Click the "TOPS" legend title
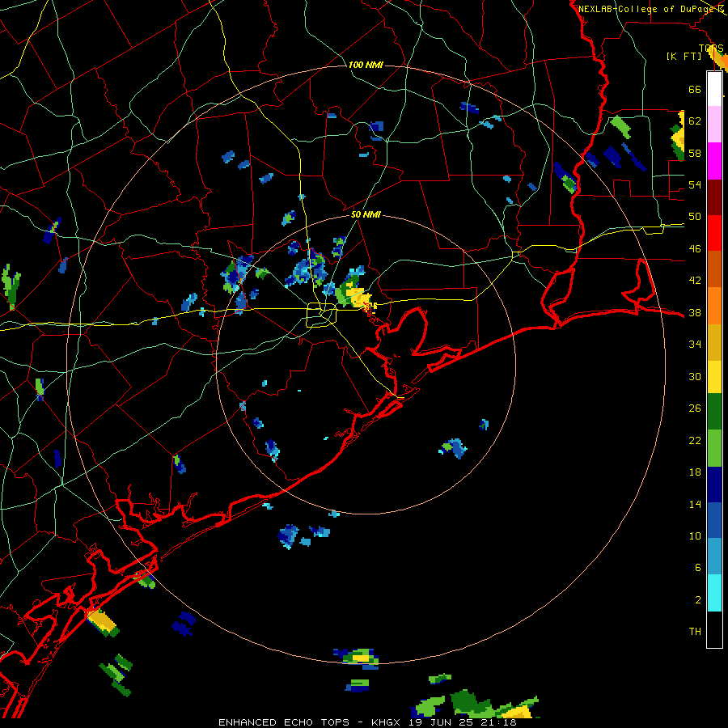728x728 pixels. (711, 48)
